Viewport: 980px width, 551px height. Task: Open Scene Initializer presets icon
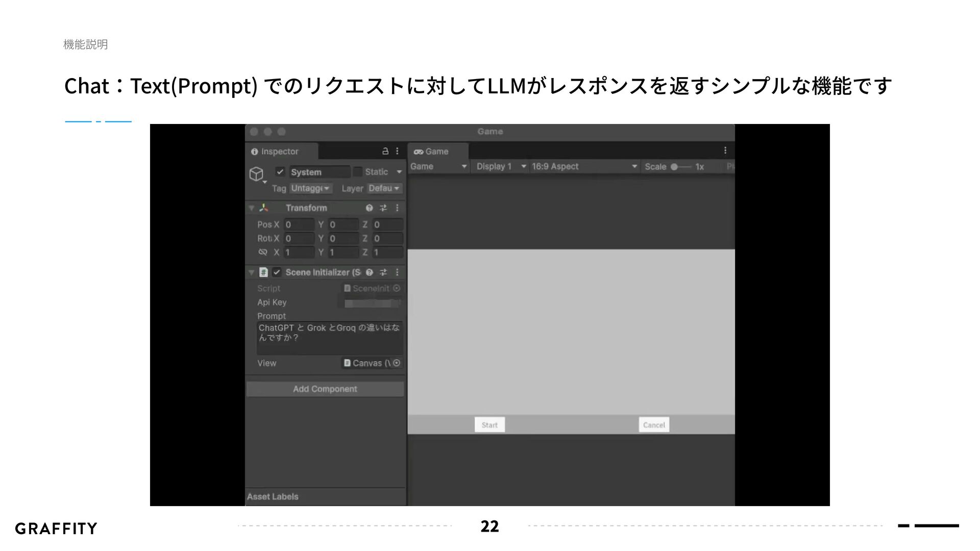click(x=383, y=272)
